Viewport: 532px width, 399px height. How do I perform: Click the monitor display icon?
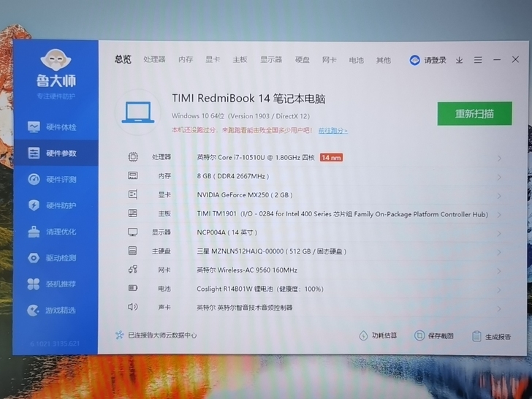133,232
